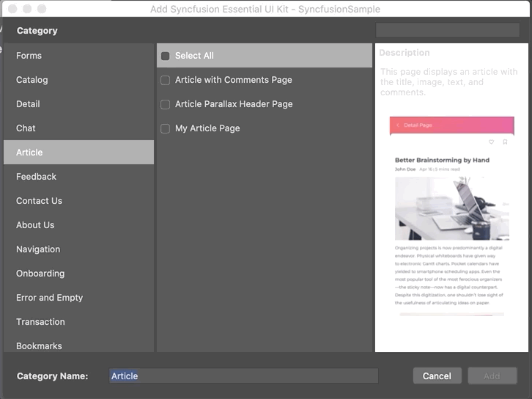Check the Article Parallax Header Page option
The height and width of the screenshot is (399, 532).
click(x=166, y=104)
